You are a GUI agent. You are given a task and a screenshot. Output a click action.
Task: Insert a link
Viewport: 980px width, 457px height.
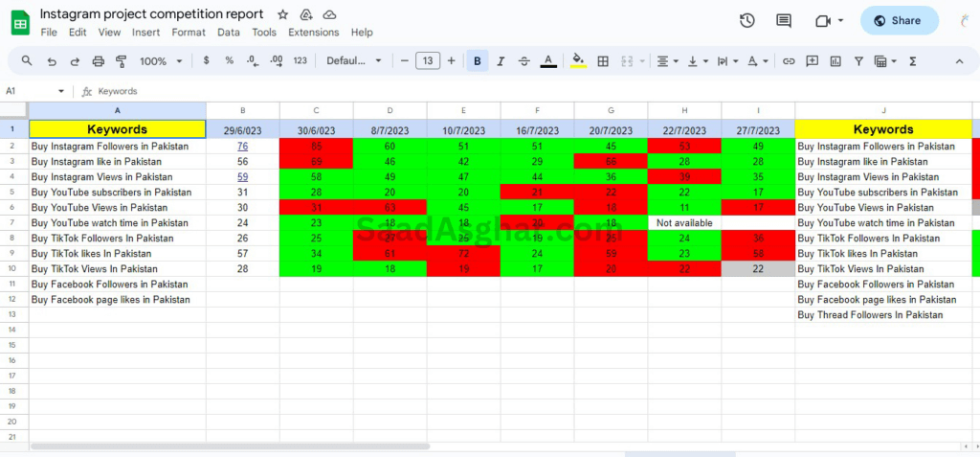coord(789,60)
